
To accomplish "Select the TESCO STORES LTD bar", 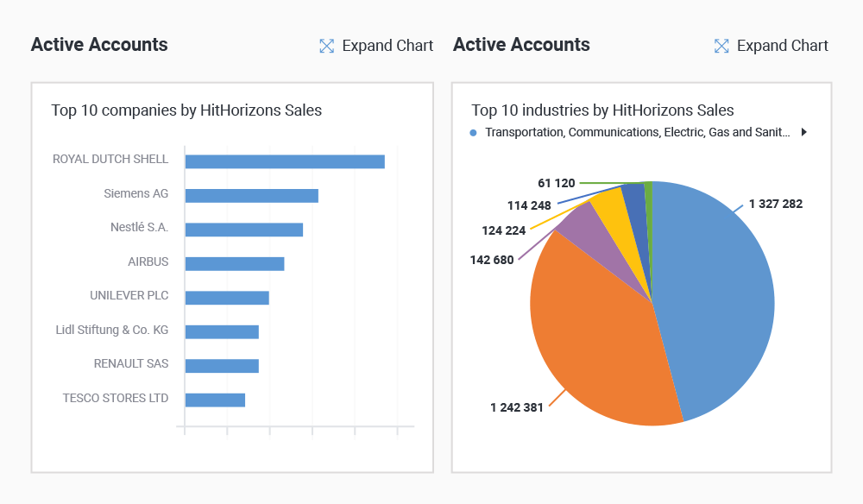I will point(215,400).
